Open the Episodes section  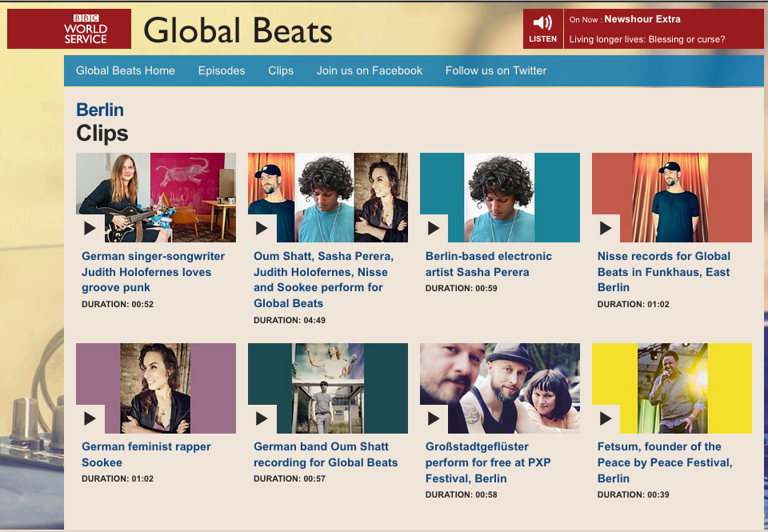(222, 70)
